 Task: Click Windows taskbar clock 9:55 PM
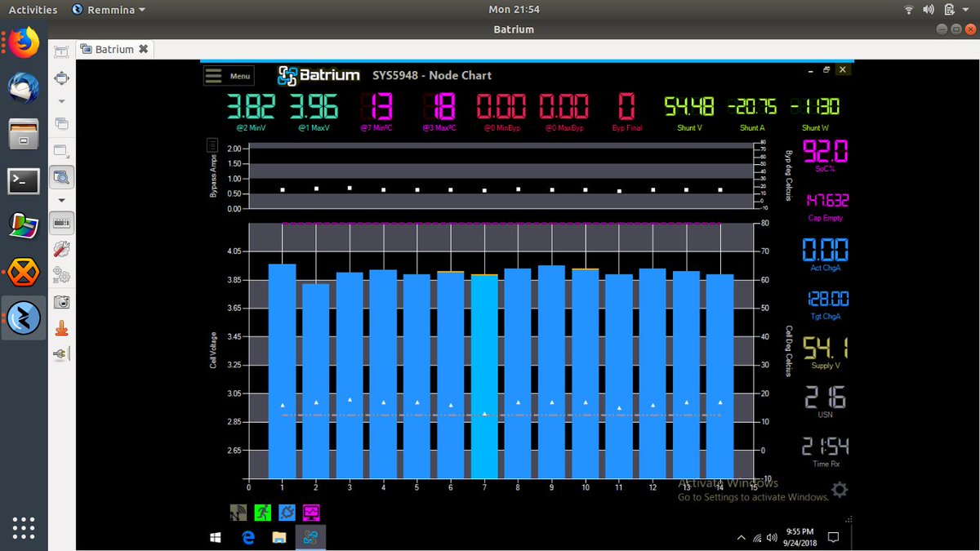[x=800, y=537]
